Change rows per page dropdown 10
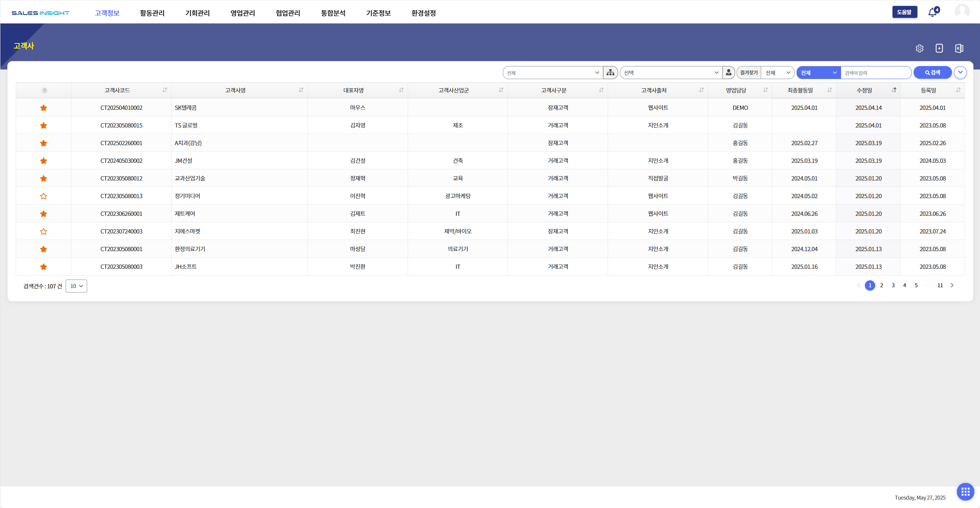The width and height of the screenshot is (980, 508). 76,286
